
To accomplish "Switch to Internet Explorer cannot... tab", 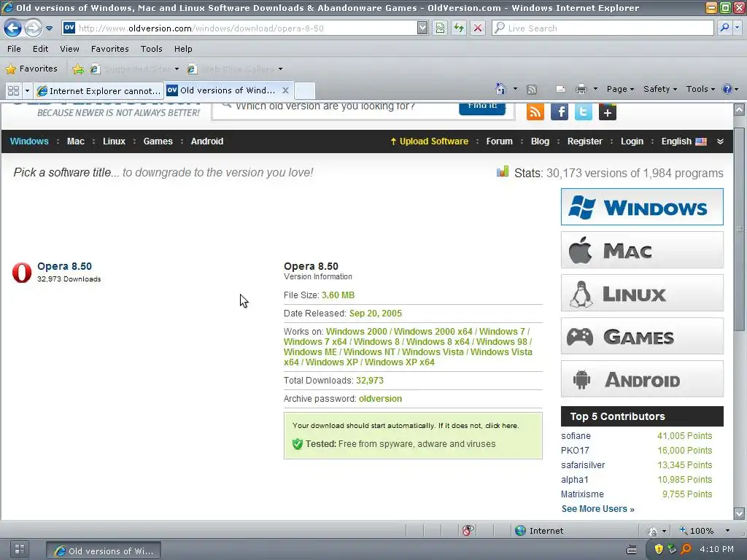I will pos(98,90).
